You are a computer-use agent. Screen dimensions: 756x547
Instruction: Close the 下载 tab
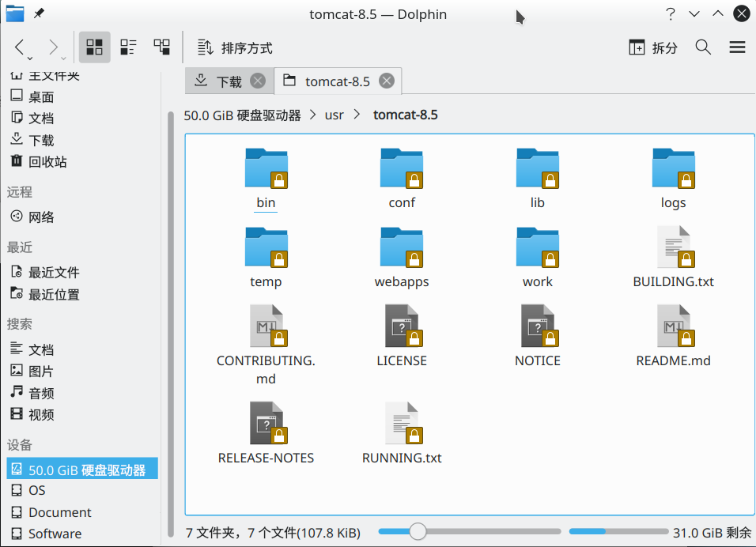click(x=258, y=81)
